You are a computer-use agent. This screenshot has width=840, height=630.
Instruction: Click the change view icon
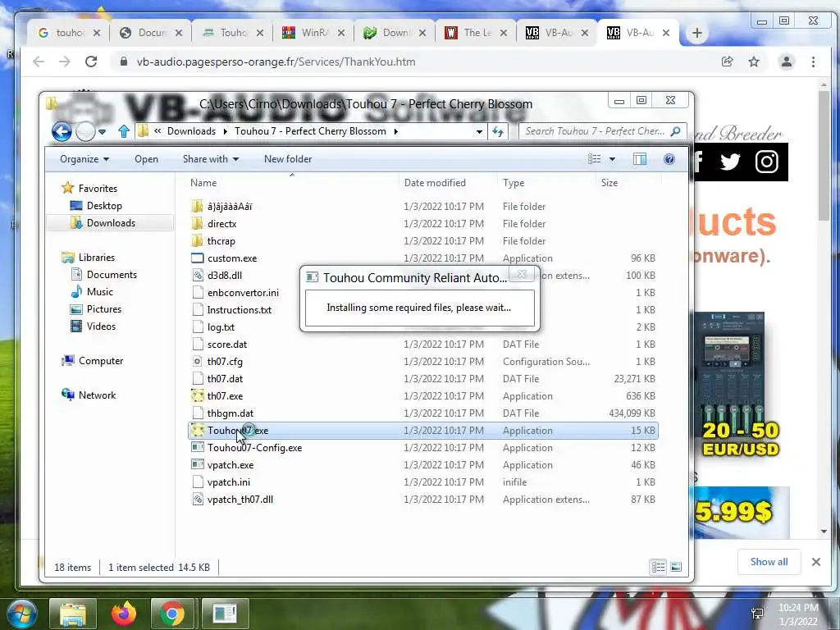pyautogui.click(x=594, y=159)
